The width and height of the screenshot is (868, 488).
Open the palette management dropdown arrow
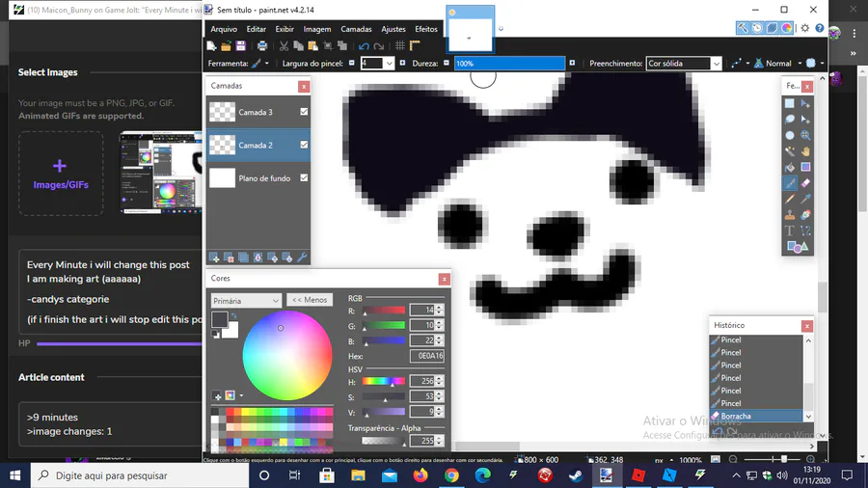pos(241,395)
